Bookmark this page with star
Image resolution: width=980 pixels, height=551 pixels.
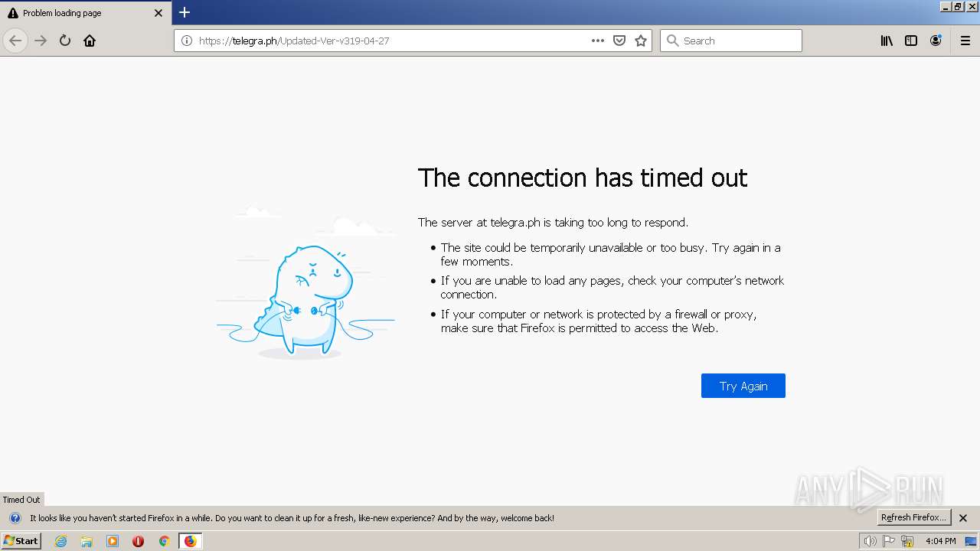(641, 41)
